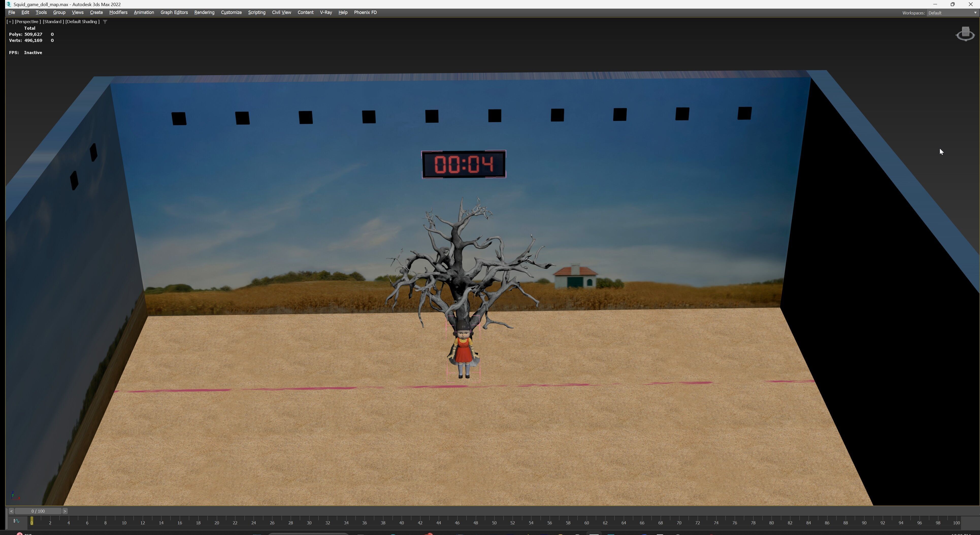Screen dimensions: 980x535
Task: Step to next frame with > button
Action: point(65,511)
